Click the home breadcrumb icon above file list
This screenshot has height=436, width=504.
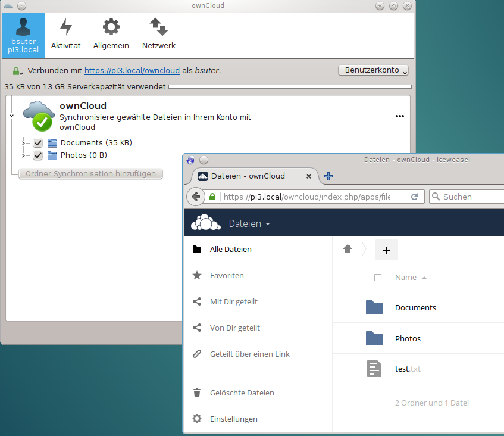[348, 249]
